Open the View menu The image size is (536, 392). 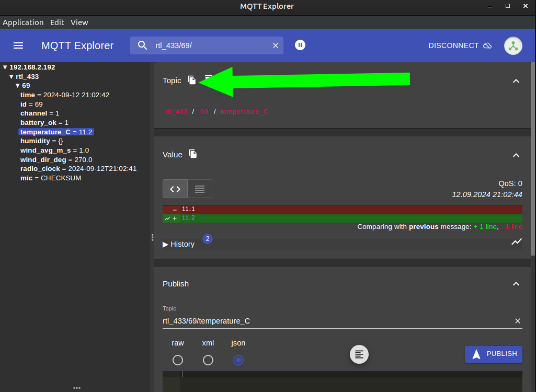point(79,22)
